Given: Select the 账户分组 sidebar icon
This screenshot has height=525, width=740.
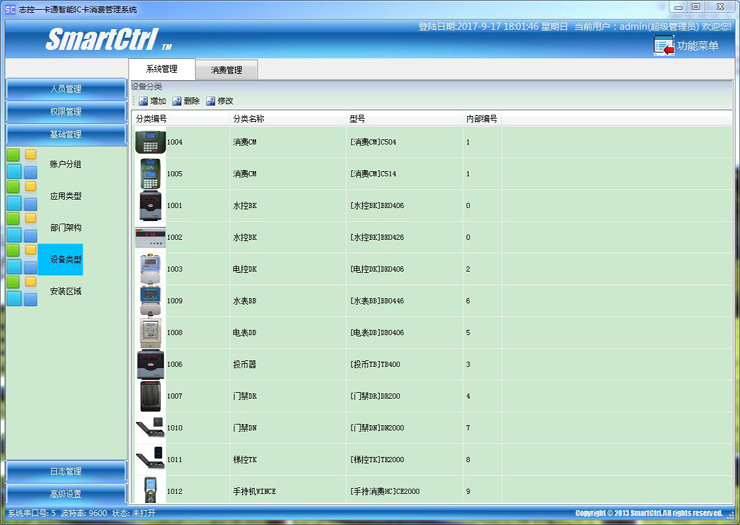Looking at the screenshot, I should (x=22, y=163).
